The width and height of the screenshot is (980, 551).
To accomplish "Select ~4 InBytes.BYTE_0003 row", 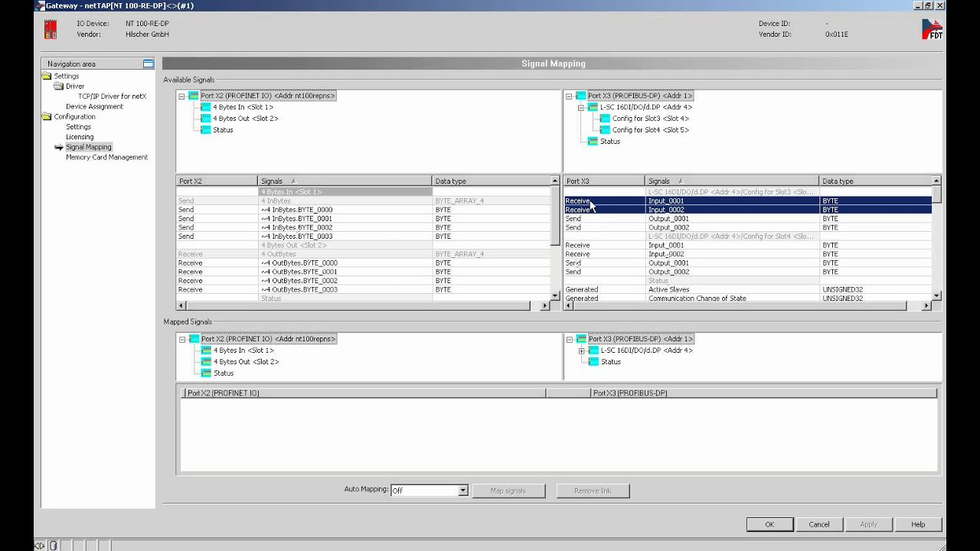I will pyautogui.click(x=364, y=236).
